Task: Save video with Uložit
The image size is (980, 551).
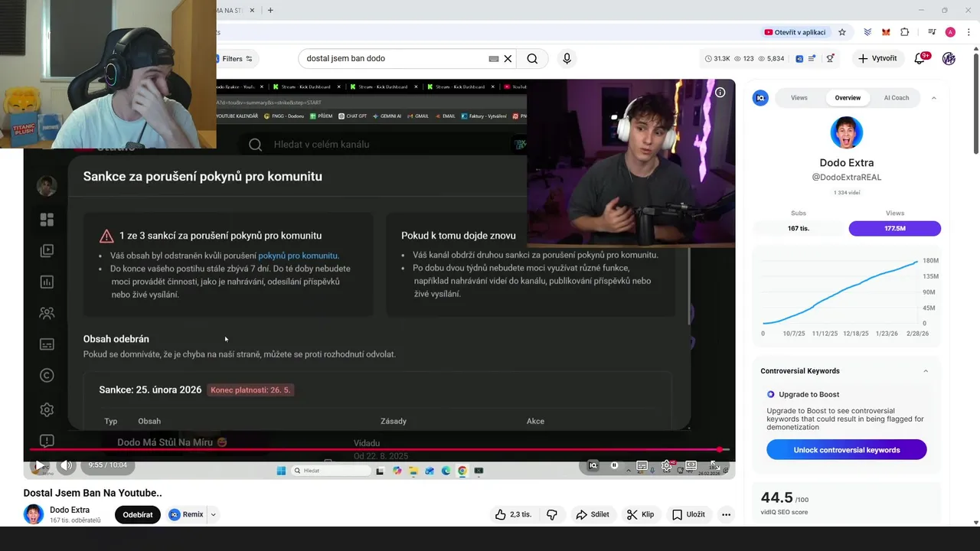Action: coord(688,514)
